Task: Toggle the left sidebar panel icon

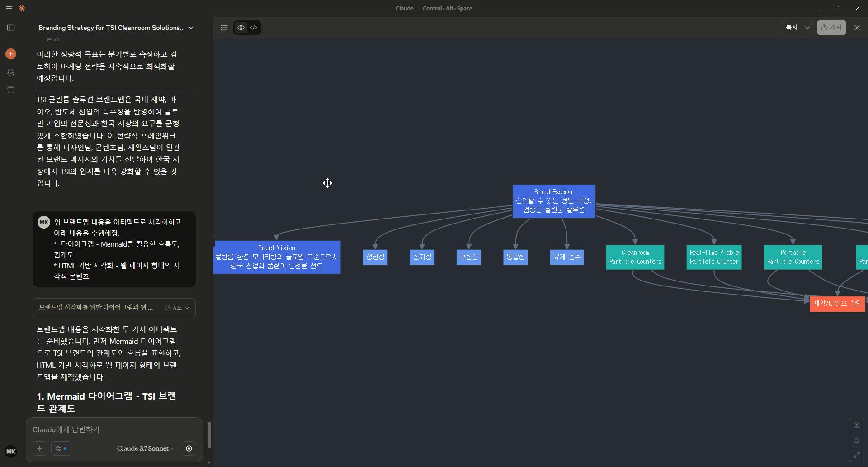Action: (11, 28)
